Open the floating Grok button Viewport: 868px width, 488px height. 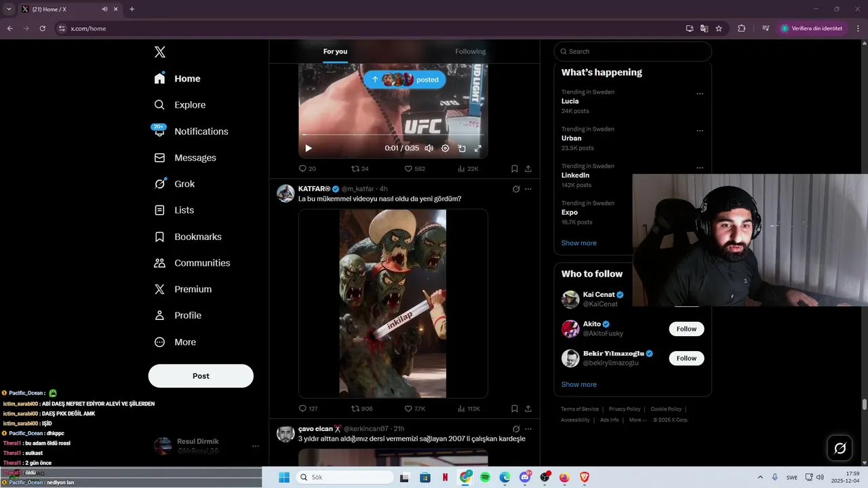pyautogui.click(x=840, y=448)
